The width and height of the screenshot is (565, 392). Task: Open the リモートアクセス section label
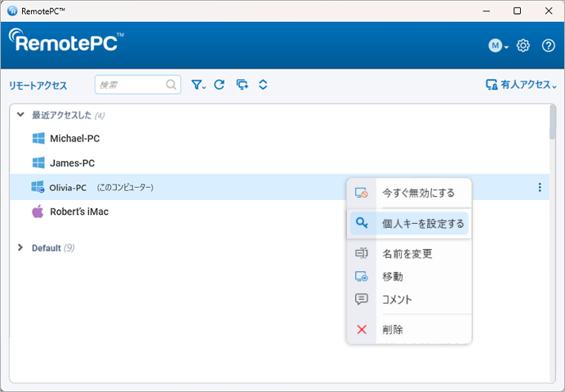(x=38, y=86)
